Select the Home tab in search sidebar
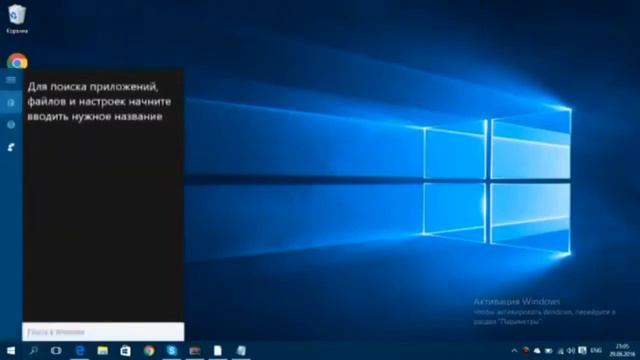The image size is (640, 360). (11, 102)
